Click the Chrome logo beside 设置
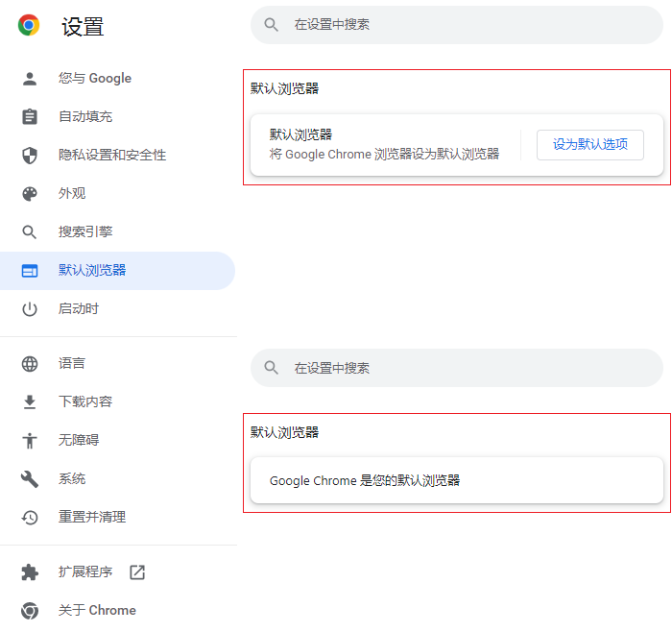672x632 pixels. [x=29, y=25]
